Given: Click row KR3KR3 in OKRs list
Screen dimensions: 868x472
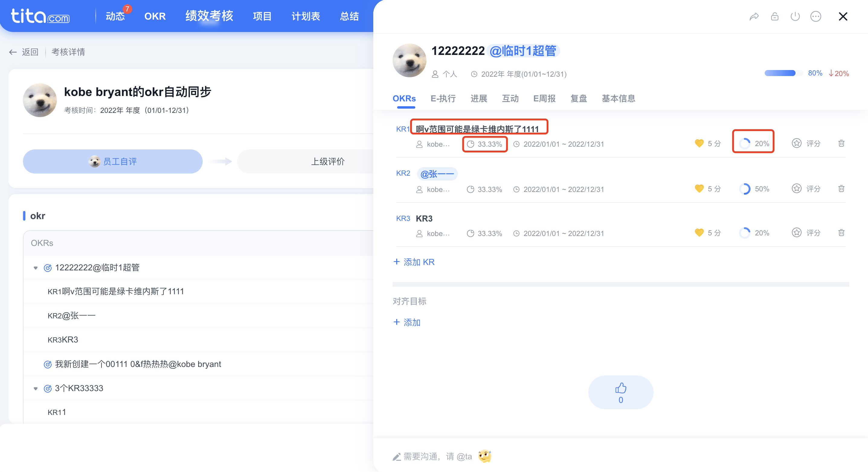Looking at the screenshot, I should coord(198,340).
